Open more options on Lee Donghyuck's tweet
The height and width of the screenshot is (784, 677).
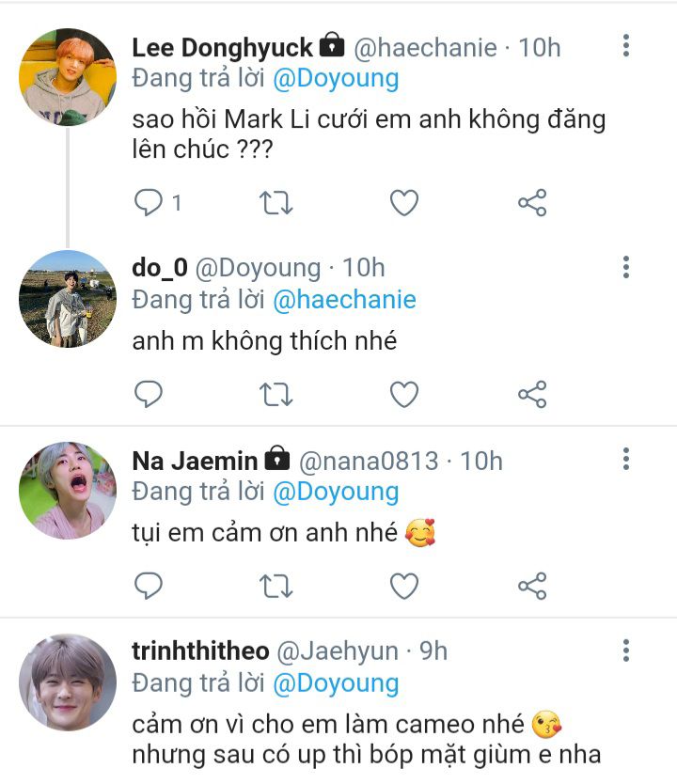click(626, 46)
